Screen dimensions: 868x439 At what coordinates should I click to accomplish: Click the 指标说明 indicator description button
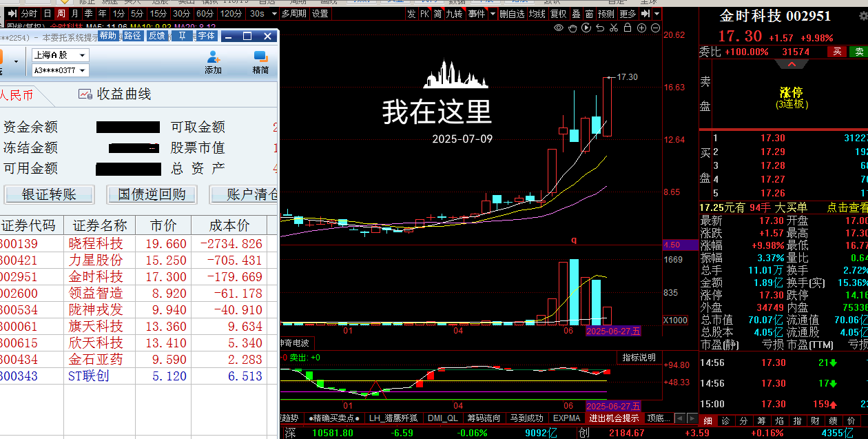pyautogui.click(x=639, y=358)
